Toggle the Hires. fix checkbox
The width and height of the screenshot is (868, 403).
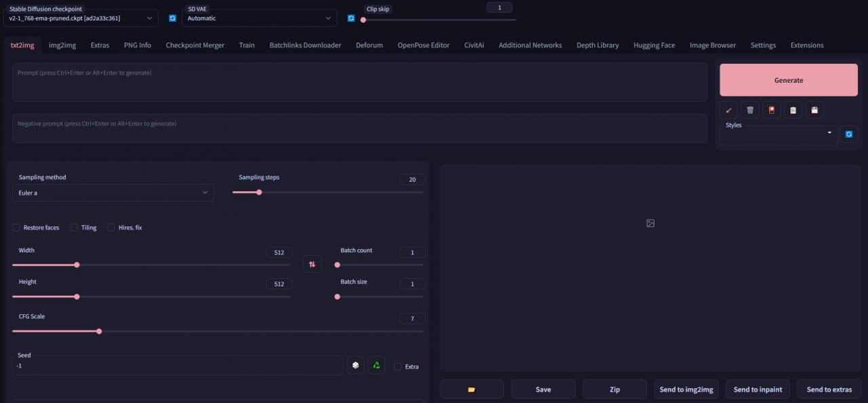point(111,227)
